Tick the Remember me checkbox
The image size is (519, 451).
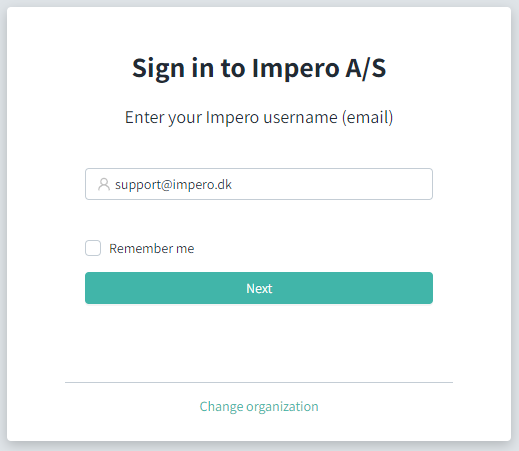pos(93,248)
